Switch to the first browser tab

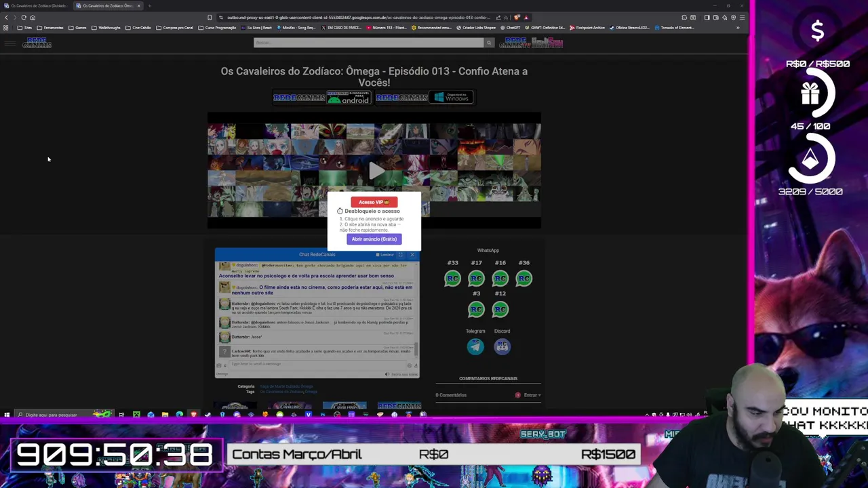[x=36, y=5]
